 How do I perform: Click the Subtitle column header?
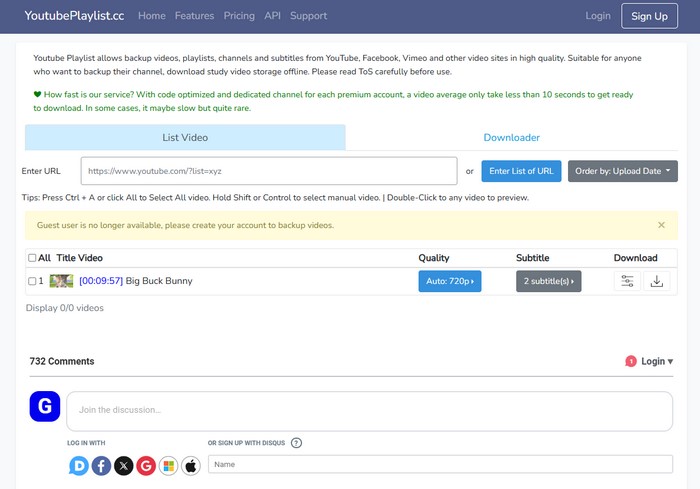[533, 258]
